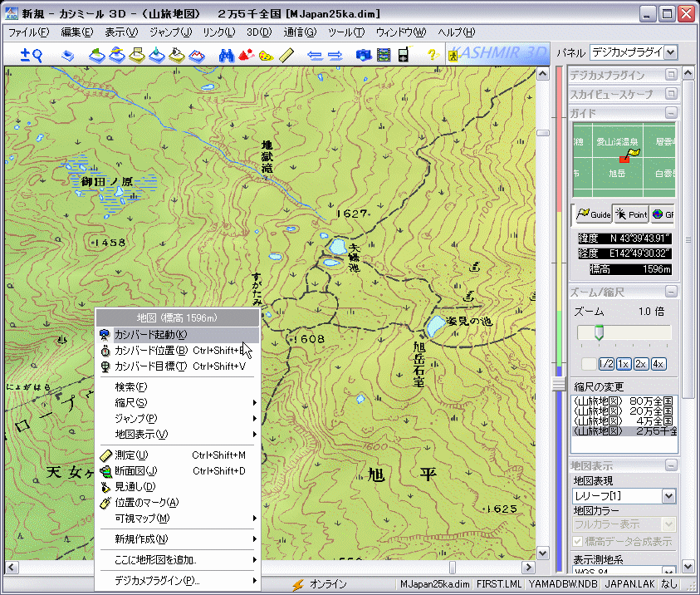
Task: Toggle the 標高データ合成表示 checkbox
Action: (x=578, y=542)
